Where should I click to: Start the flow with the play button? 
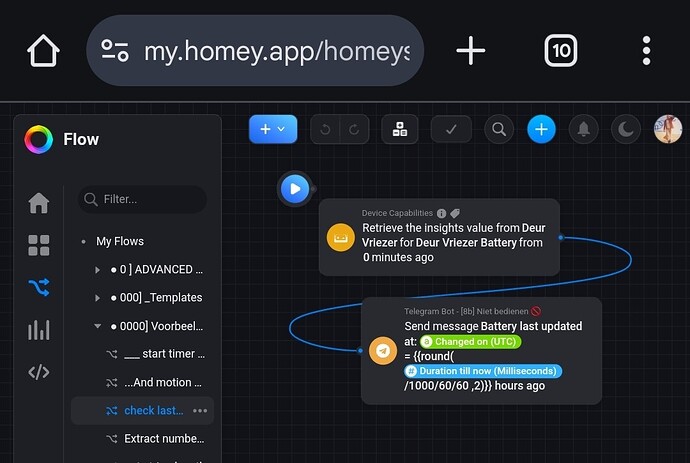pyautogui.click(x=295, y=189)
